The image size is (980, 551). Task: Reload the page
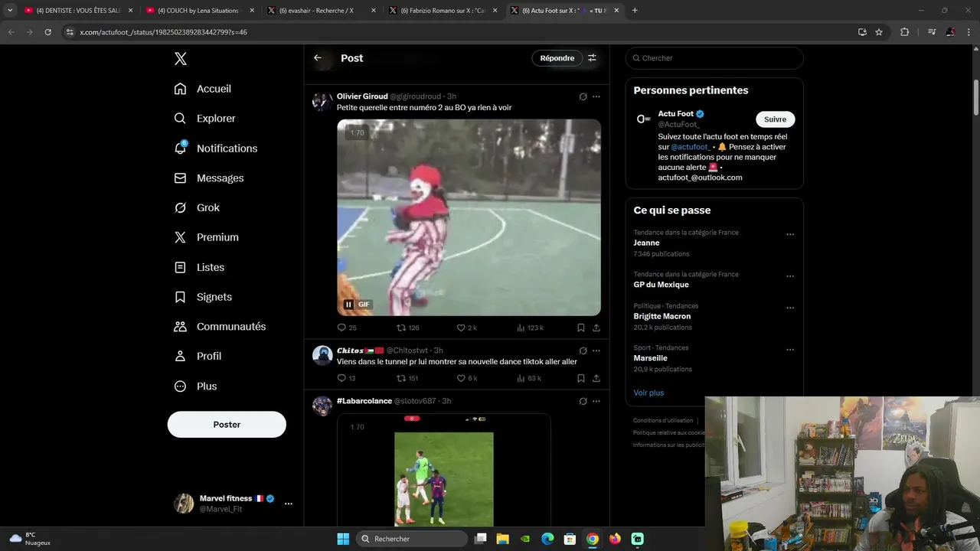click(47, 32)
